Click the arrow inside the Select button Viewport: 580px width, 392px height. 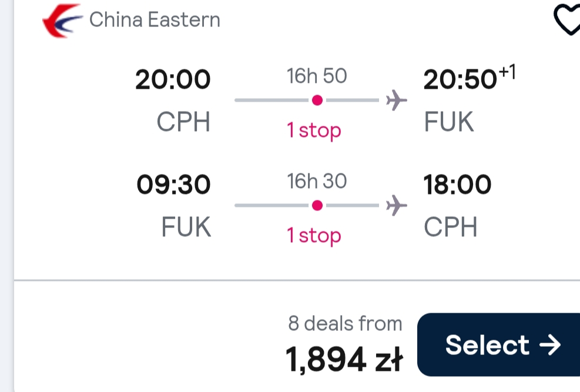pos(550,345)
